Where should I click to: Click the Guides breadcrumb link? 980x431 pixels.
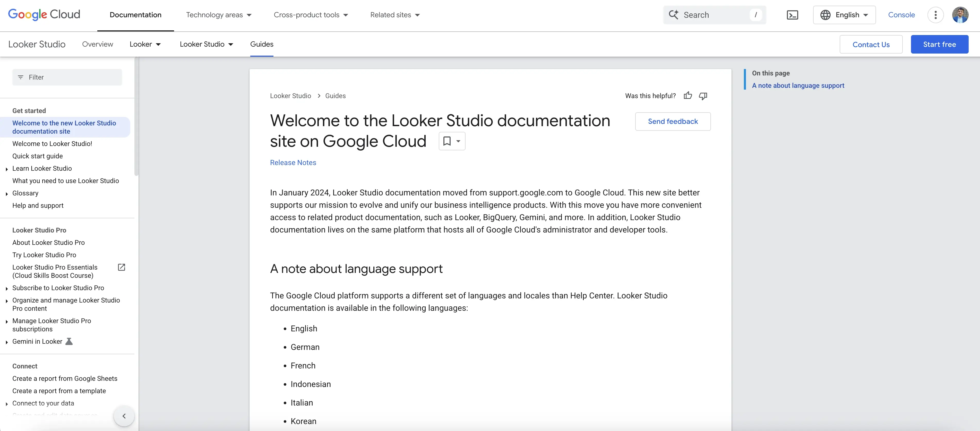click(335, 96)
